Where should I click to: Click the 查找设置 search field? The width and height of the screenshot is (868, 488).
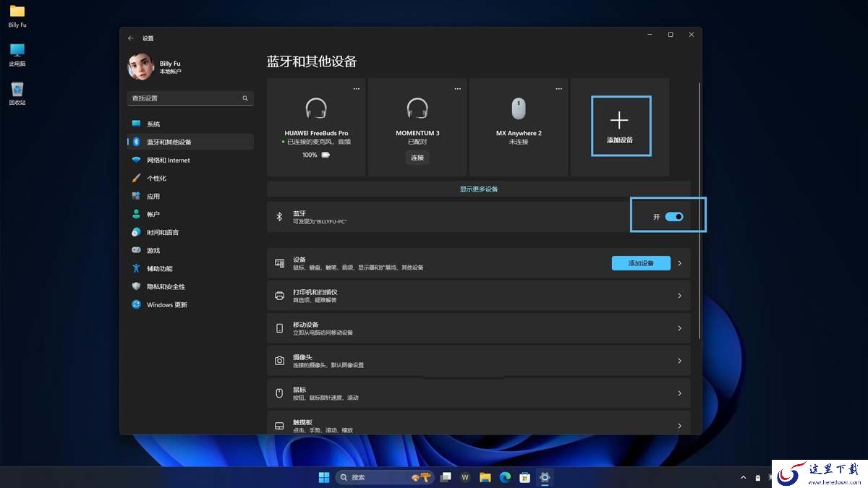point(184,98)
